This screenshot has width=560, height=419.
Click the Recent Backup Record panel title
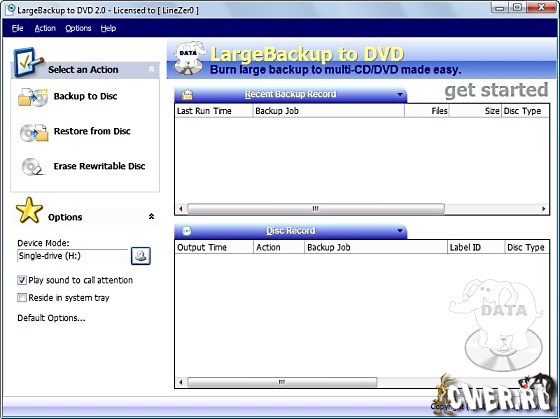tap(290, 94)
